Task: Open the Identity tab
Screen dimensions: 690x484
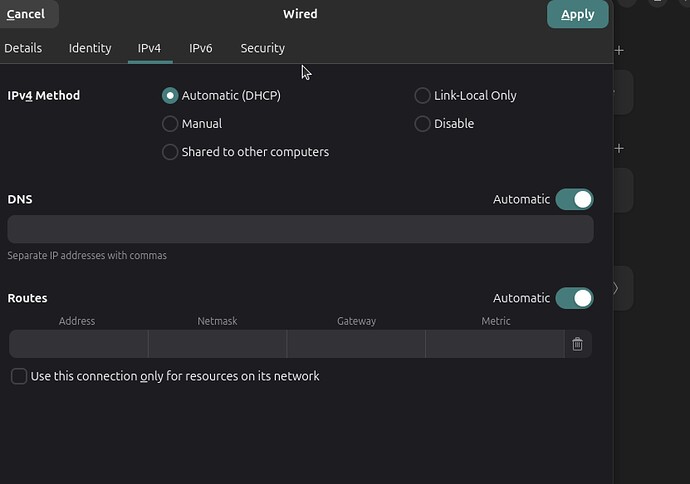Action: tap(90, 48)
